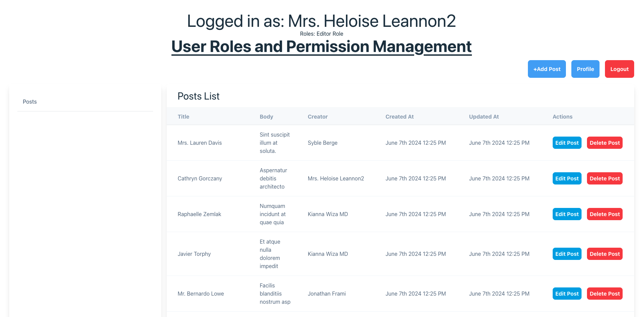Edit the Cathryn Gorczany post

(x=567, y=178)
